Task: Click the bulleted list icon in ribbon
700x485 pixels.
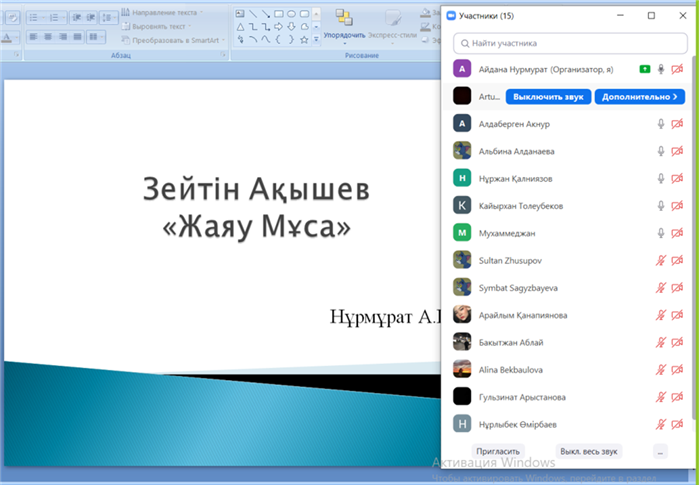Action: pyautogui.click(x=33, y=17)
